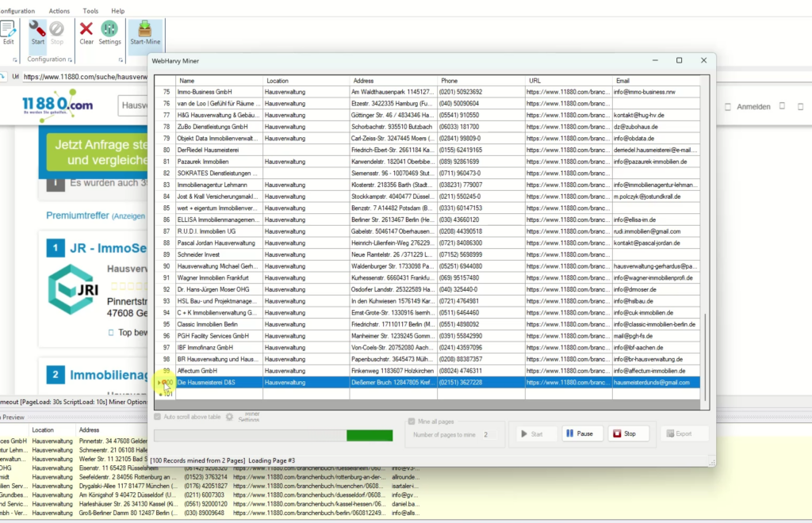This screenshot has height=523, width=812.
Task: Click the Jetzt Anfrage stellen green banner
Action: 98,152
